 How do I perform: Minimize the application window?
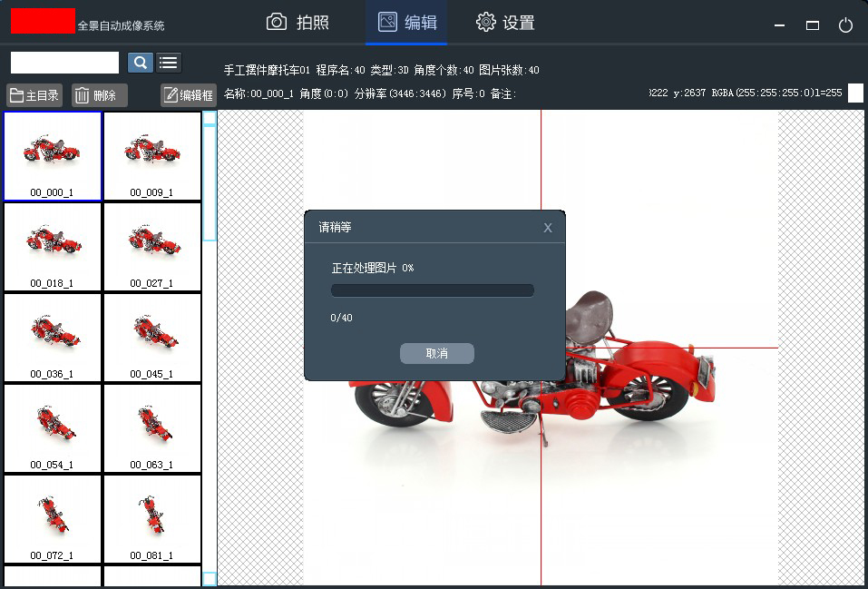[x=779, y=25]
